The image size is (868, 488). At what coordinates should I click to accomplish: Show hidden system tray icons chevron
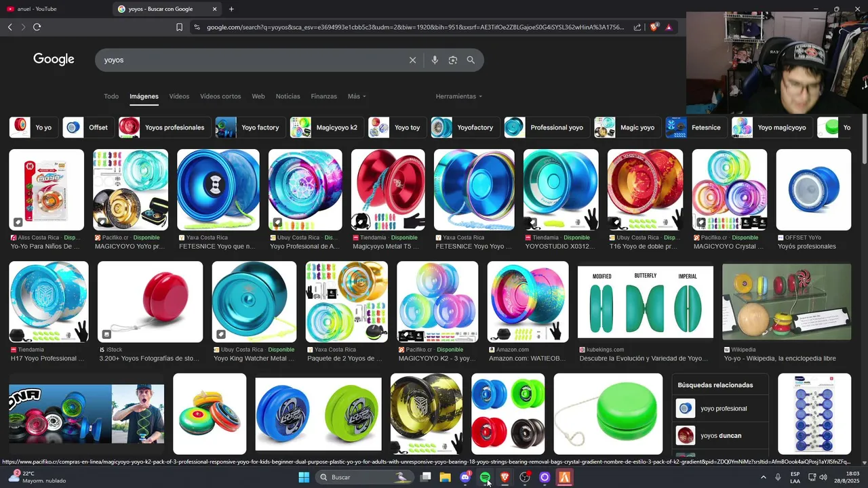764,477
